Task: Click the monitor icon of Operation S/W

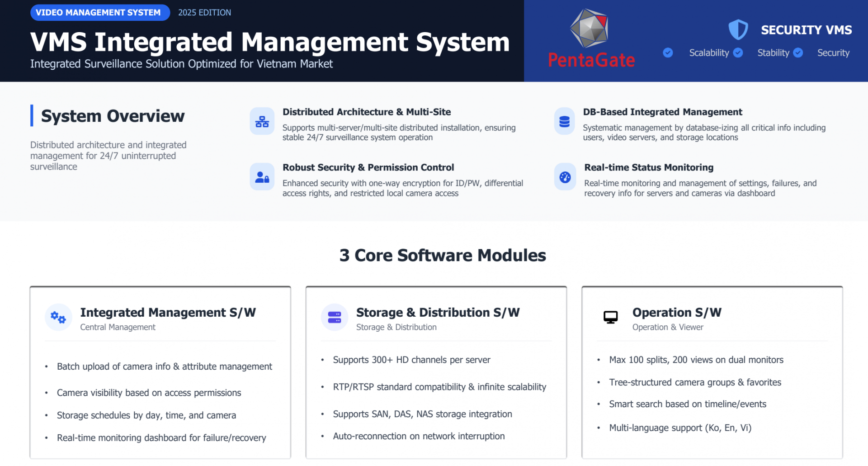Action: [611, 317]
